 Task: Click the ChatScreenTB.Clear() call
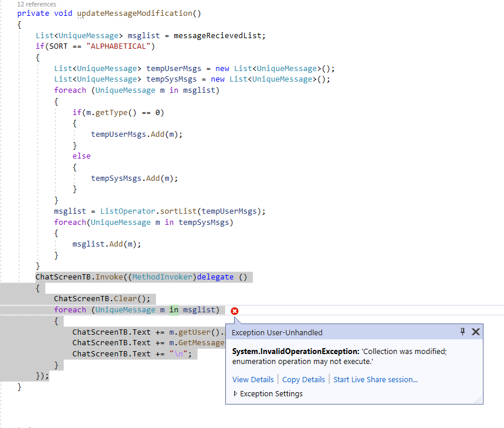(102, 299)
